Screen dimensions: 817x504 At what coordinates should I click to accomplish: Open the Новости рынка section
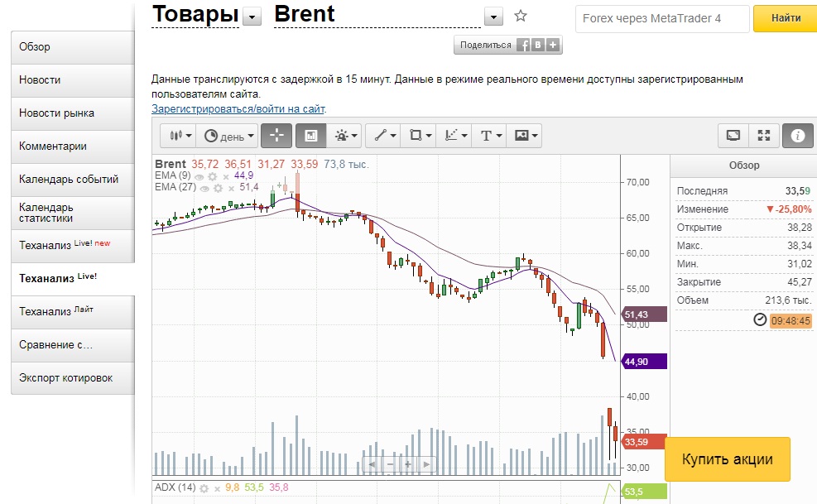(72, 113)
